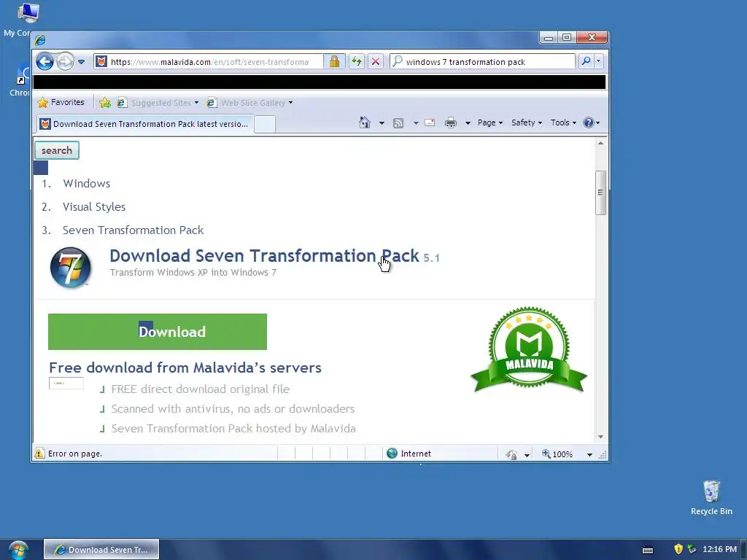Expand the Home button dropdown arrow
Screen dimensions: 747x560
point(382,122)
